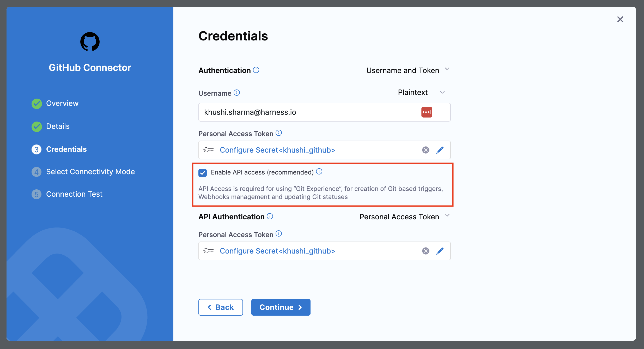Uncheck Enable API access checkbox

click(203, 173)
